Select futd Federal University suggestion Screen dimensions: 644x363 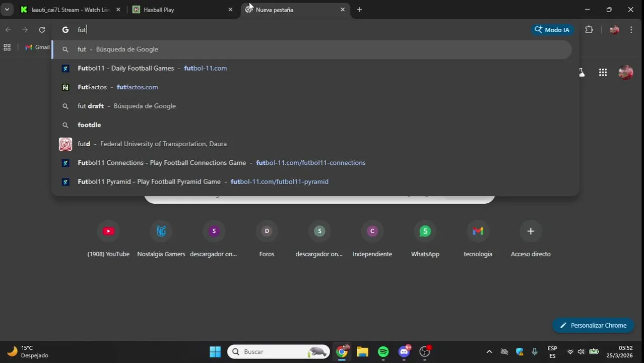(x=311, y=144)
